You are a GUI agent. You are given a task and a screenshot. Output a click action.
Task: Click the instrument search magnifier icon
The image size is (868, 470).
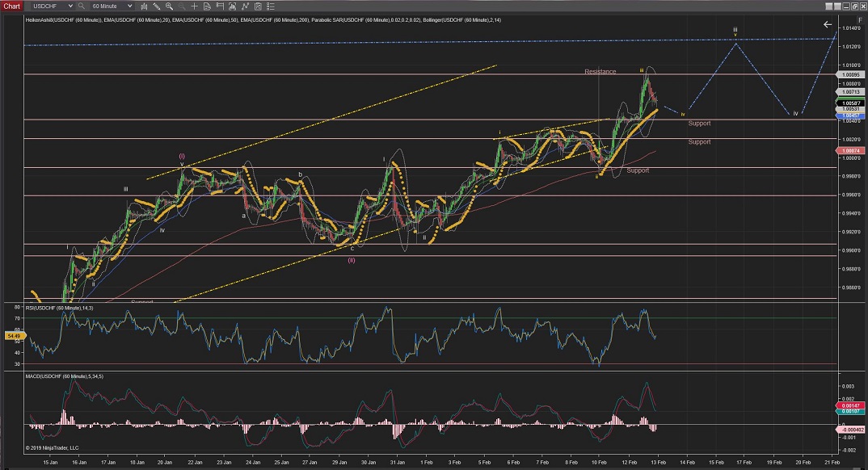pyautogui.click(x=82, y=6)
